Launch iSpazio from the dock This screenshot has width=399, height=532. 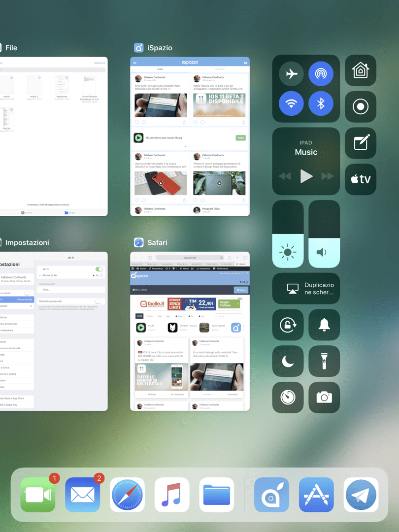pos(271,495)
